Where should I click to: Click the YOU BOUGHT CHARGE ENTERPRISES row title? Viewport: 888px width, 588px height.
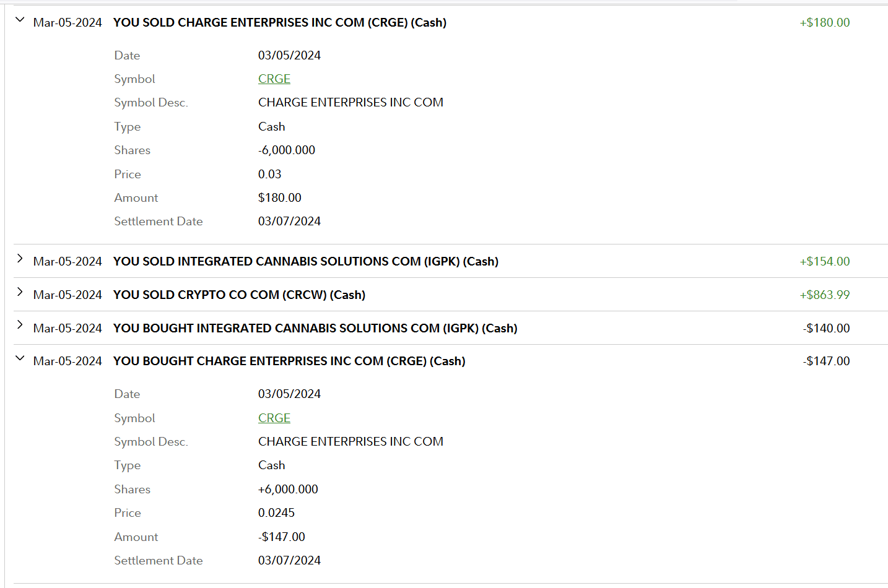[289, 361]
